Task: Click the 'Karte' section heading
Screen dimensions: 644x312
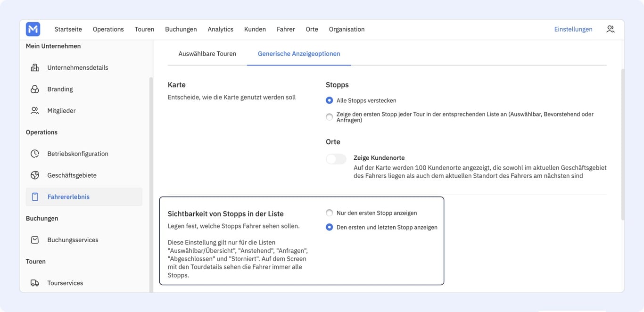Action: point(177,85)
